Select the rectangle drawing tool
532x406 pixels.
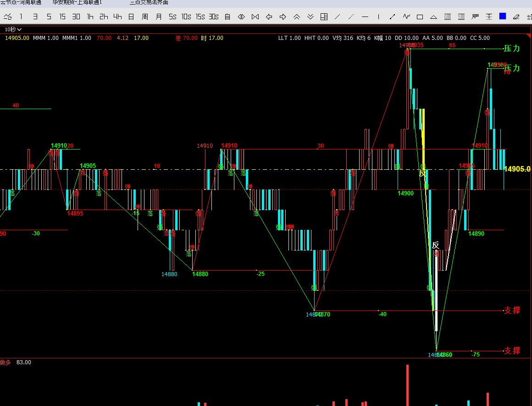tap(420, 17)
